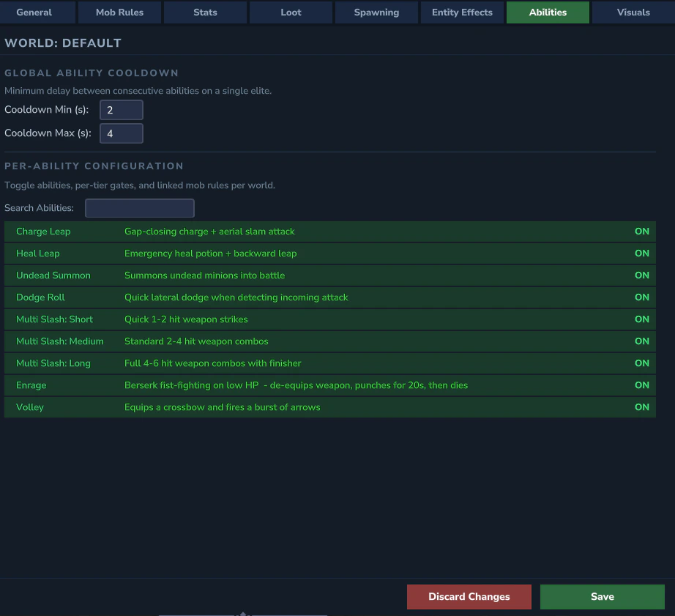Click the Search Abilities field

point(139,208)
